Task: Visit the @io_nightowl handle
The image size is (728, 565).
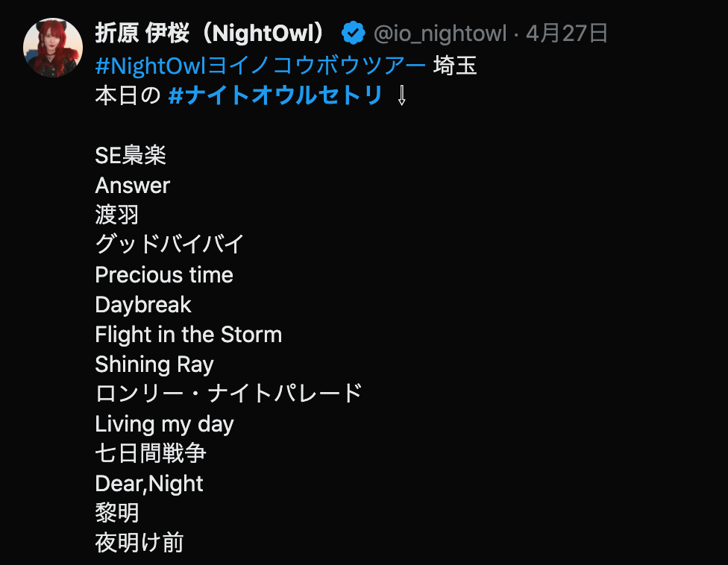Action: [x=439, y=34]
